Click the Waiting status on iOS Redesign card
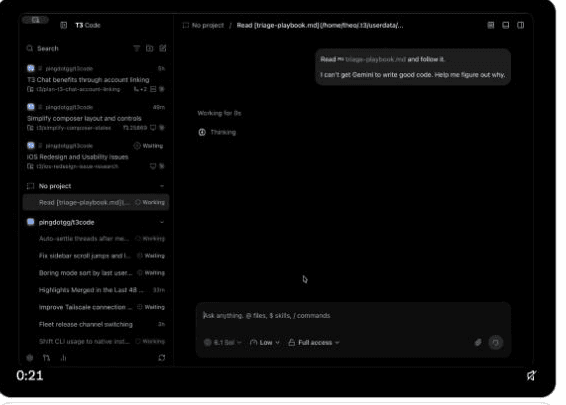The height and width of the screenshot is (405, 566). pos(148,146)
